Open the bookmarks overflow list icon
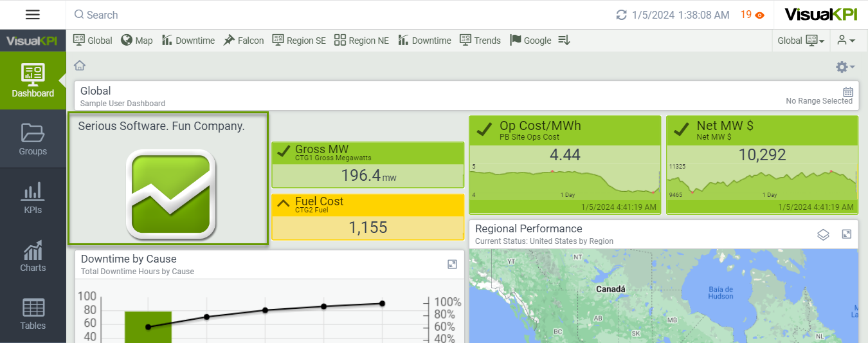Viewport: 868px width, 343px height. [564, 41]
